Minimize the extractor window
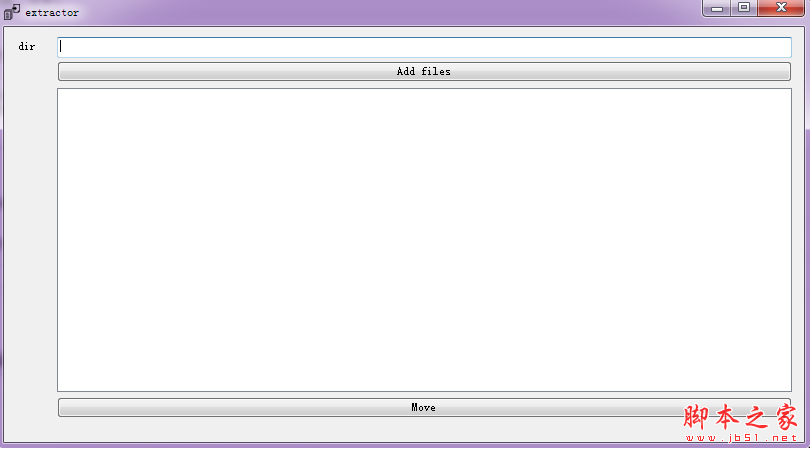Screen dimensions: 810x449 [x=716, y=8]
